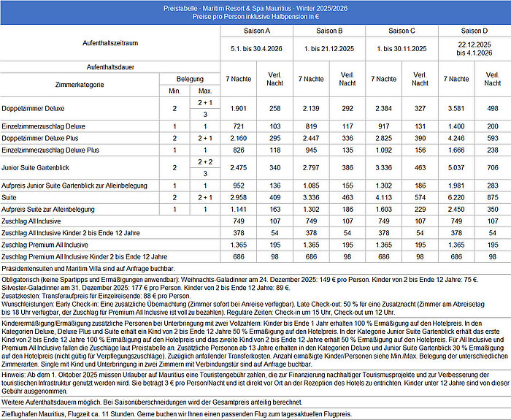Image resolution: width=511 pixels, height=420 pixels.
Task: Click the price 3.581 in Saison D
Action: coord(456,109)
